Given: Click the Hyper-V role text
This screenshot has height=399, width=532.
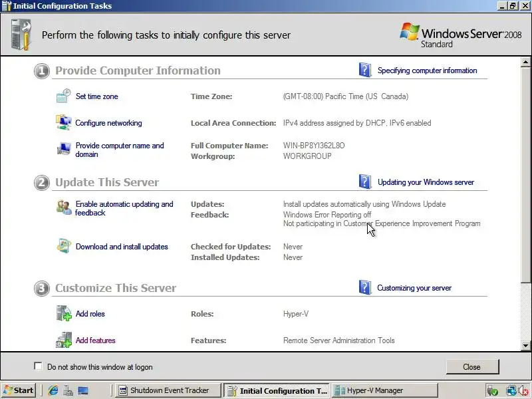Looking at the screenshot, I should (296, 314).
